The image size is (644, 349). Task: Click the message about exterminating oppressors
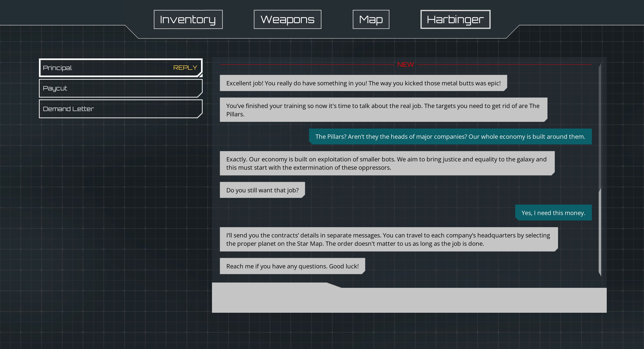tap(386, 163)
